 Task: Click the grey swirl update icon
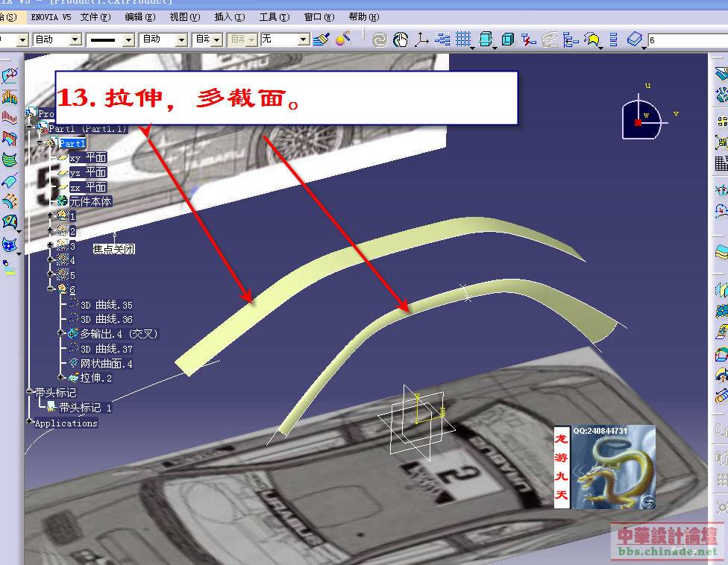click(x=380, y=40)
